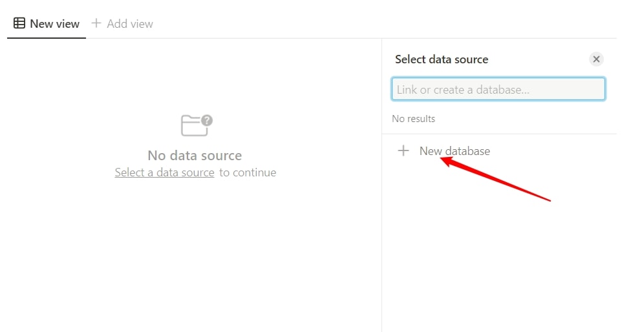
Task: Click the horizontal separator above New database
Action: pyautogui.click(x=499, y=134)
